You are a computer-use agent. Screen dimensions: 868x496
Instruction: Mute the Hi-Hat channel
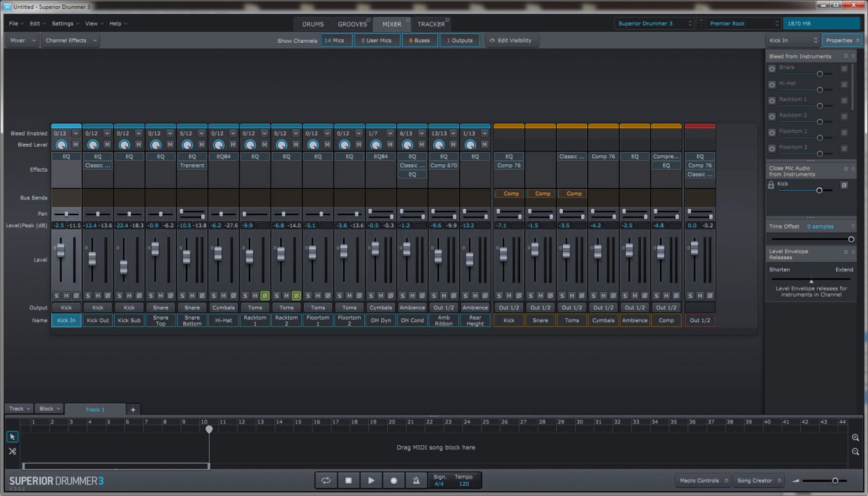[223, 296]
